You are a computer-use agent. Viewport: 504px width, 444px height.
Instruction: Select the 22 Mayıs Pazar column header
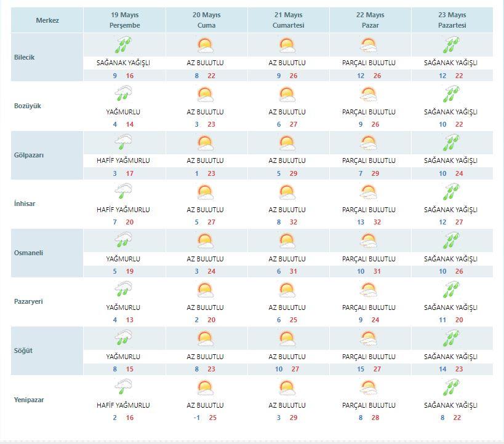(370, 20)
